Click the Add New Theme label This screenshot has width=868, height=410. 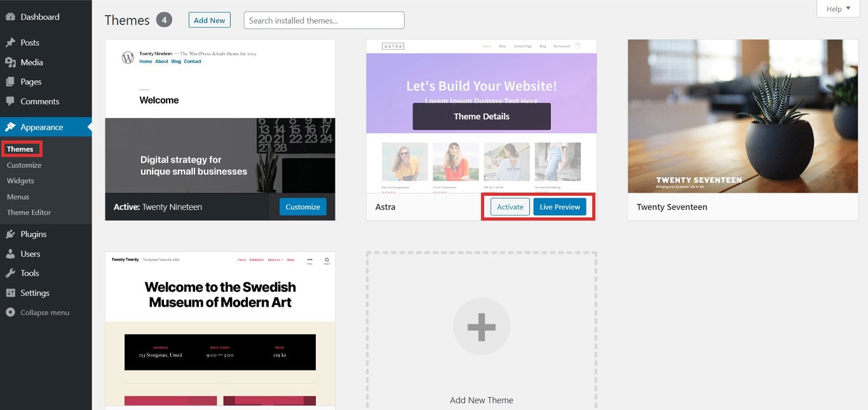(482, 400)
